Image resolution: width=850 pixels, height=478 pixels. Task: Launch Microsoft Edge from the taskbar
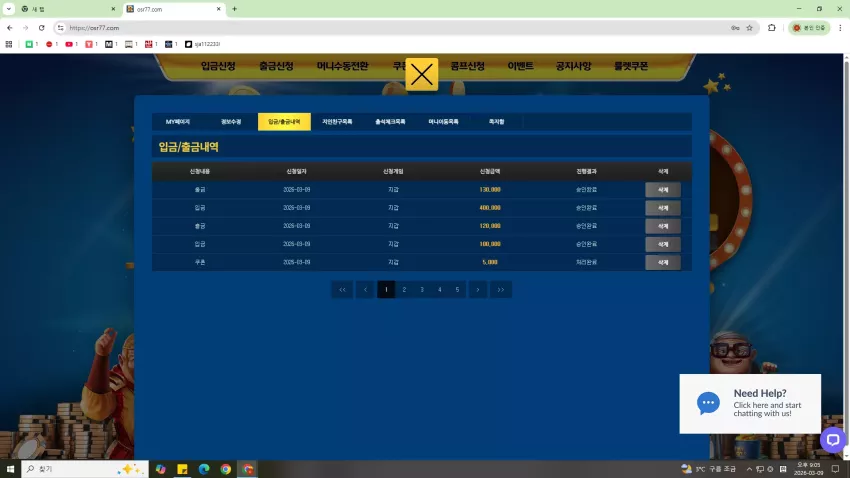click(204, 469)
